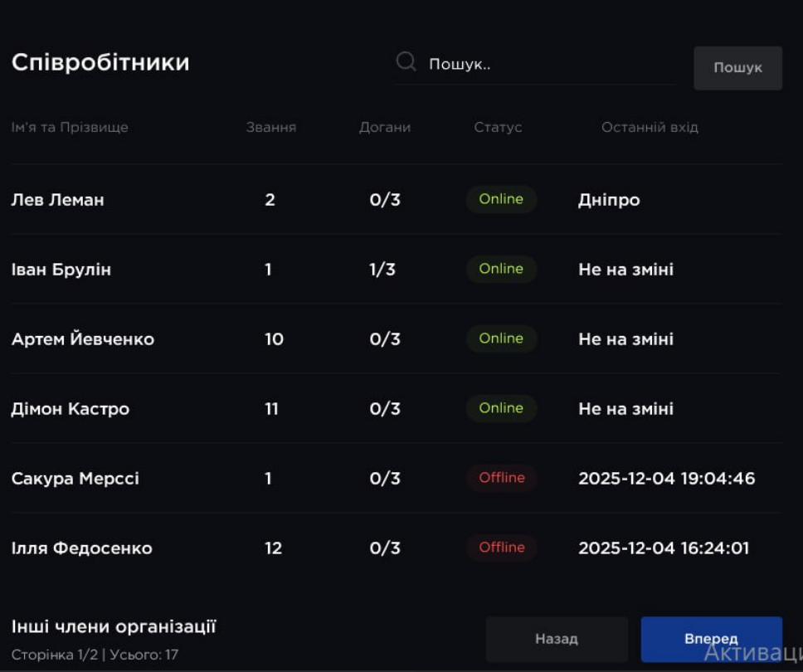Click timestamp 2025-12-04 19:04:46
Viewport: 803px width, 672px height.
point(667,479)
